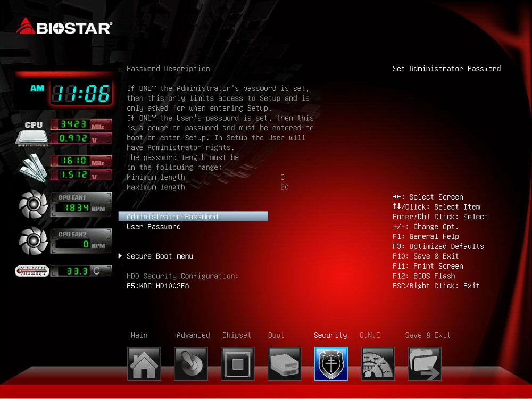Open the O.N.E gauge icon
Screen dimensions: 532x399
(378, 364)
